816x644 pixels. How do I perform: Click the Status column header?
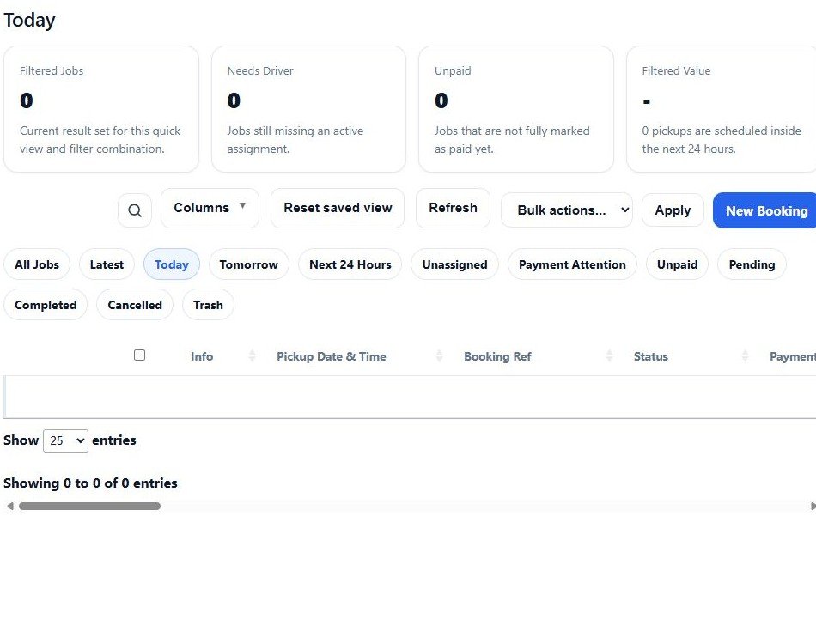point(650,356)
